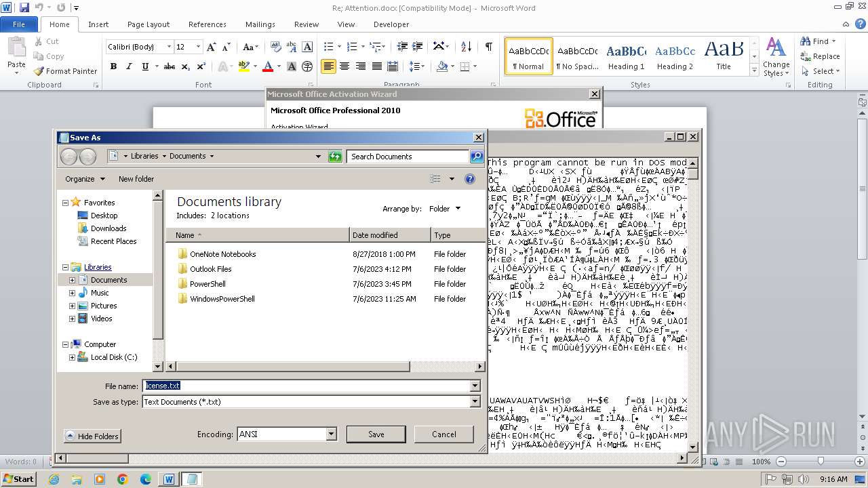The width and height of the screenshot is (868, 488).
Task: Click the search magnifier in Save As dialog
Action: (x=477, y=157)
